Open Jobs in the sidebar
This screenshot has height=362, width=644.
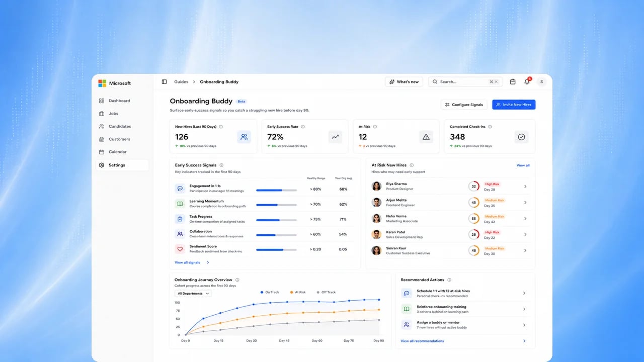[x=122, y=114]
